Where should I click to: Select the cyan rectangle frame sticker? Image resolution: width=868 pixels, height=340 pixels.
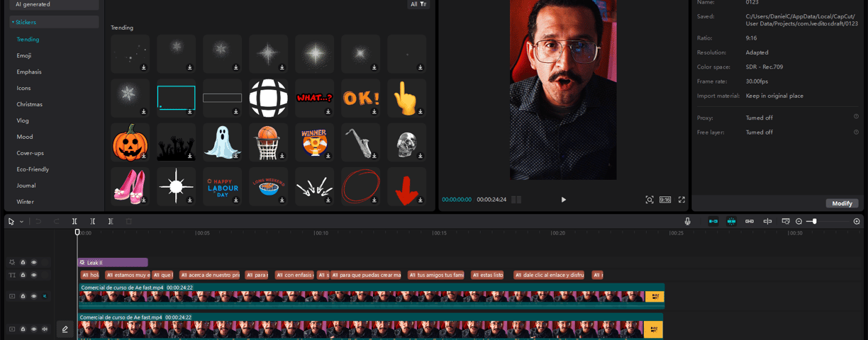(176, 98)
